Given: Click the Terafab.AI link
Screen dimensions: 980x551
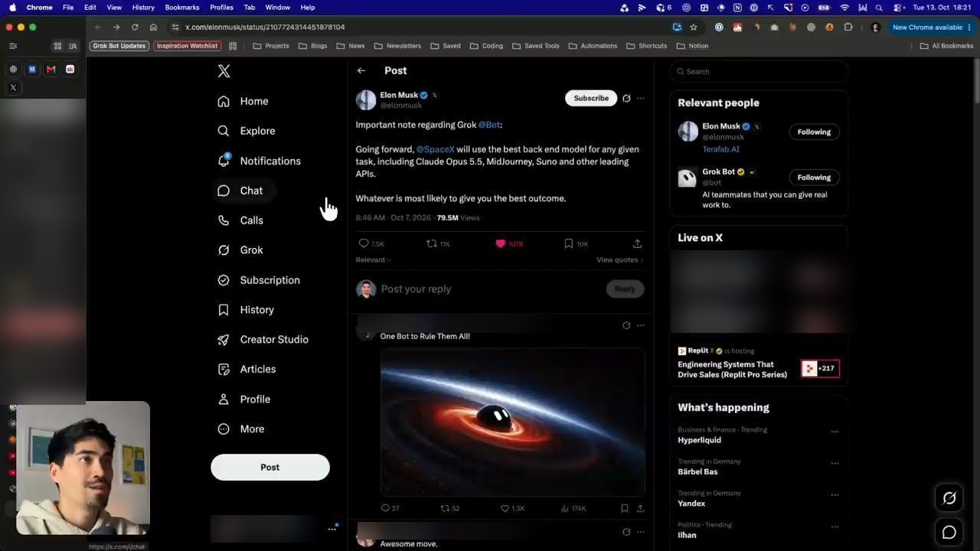Looking at the screenshot, I should click(x=721, y=149).
